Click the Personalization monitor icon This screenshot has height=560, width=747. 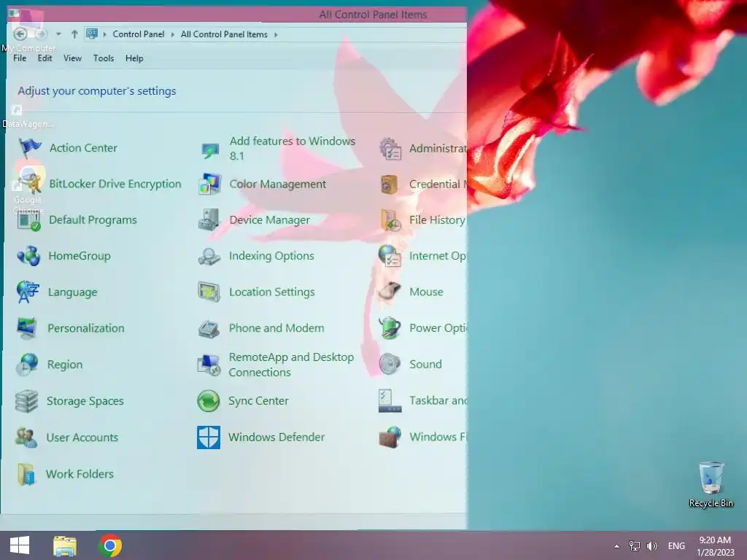click(x=27, y=328)
